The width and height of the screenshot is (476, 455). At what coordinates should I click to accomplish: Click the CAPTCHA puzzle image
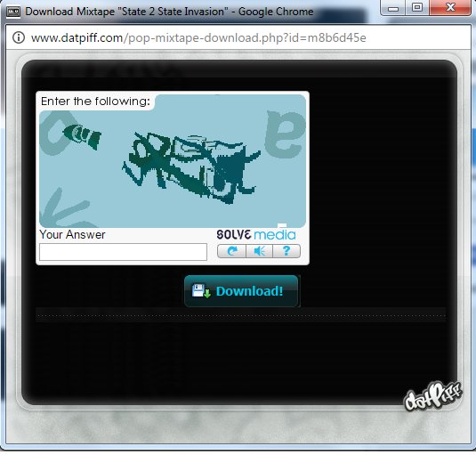[x=173, y=161]
